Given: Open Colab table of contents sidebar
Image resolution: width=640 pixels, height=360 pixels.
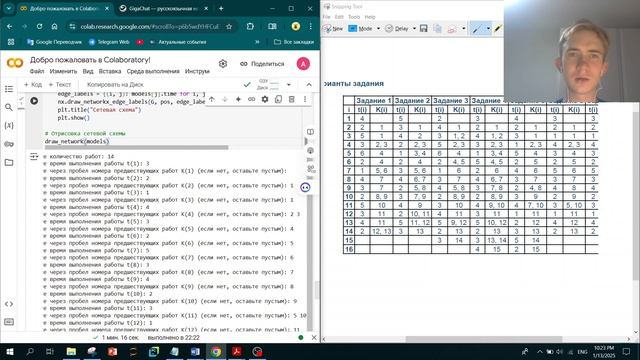Looking at the screenshot, I should [9, 89].
